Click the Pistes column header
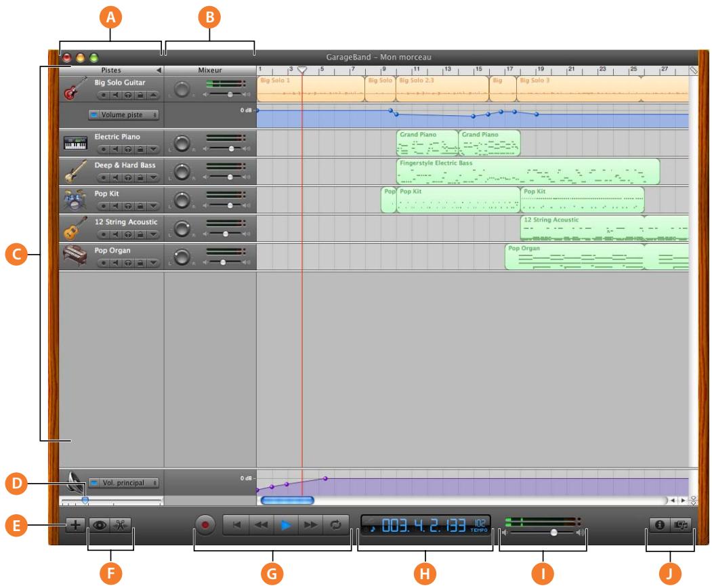The width and height of the screenshot is (712, 588). point(111,70)
